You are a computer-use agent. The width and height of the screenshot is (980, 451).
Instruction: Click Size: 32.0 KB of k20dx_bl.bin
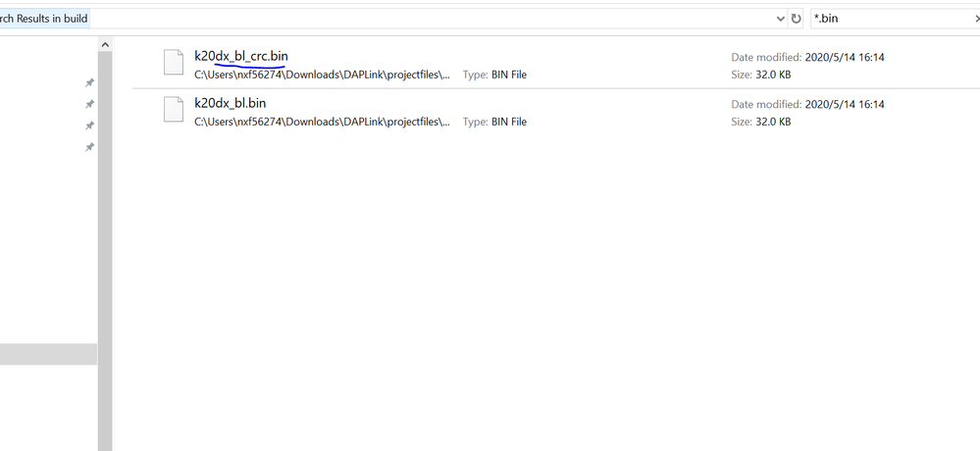(x=760, y=122)
